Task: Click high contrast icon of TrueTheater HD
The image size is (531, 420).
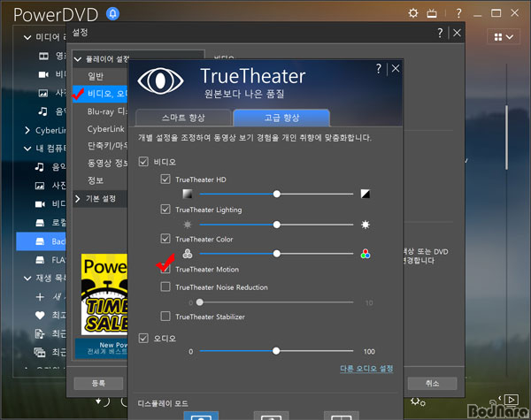Action: (x=365, y=194)
